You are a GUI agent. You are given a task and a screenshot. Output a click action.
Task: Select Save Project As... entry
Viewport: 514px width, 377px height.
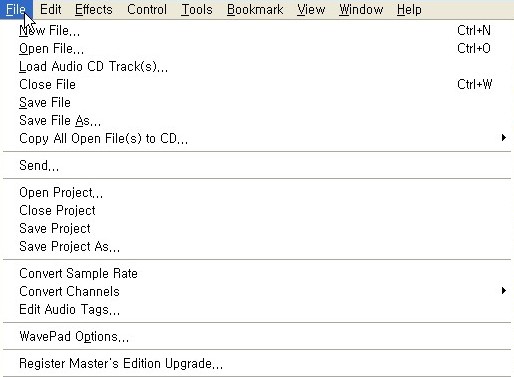tap(257, 247)
